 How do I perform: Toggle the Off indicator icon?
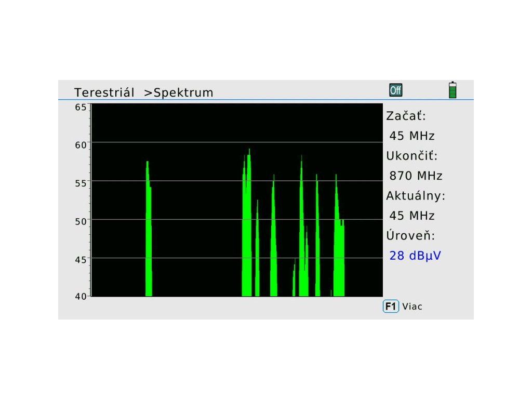(x=395, y=90)
